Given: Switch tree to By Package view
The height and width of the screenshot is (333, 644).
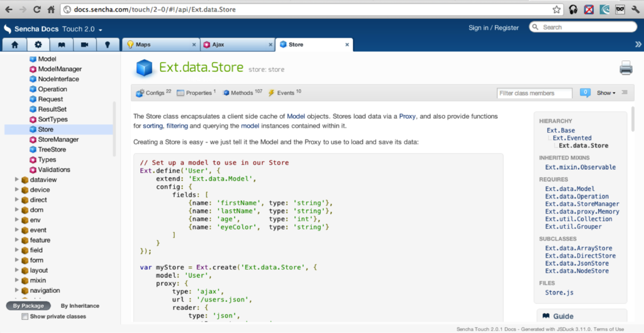Looking at the screenshot, I should point(28,305).
